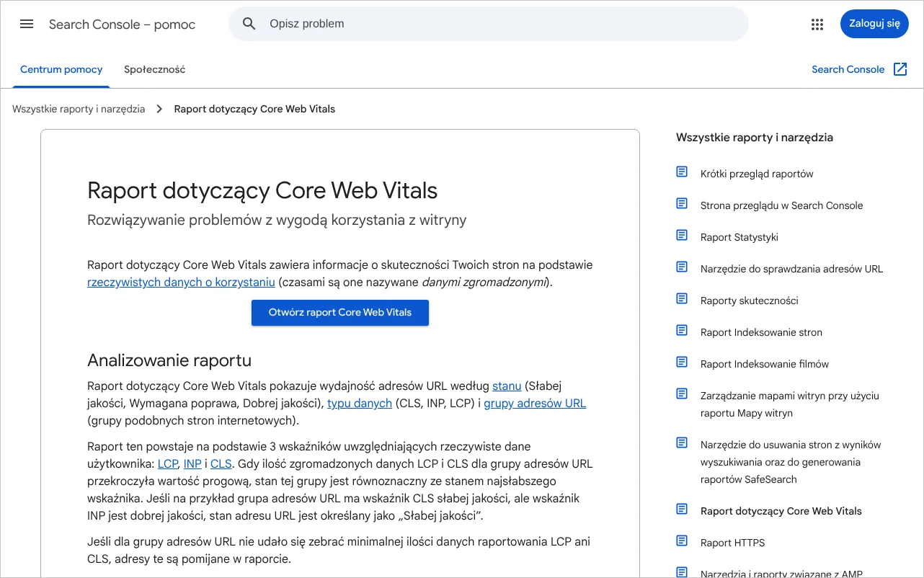Open the INP link
The height and width of the screenshot is (578, 924).
tap(192, 464)
